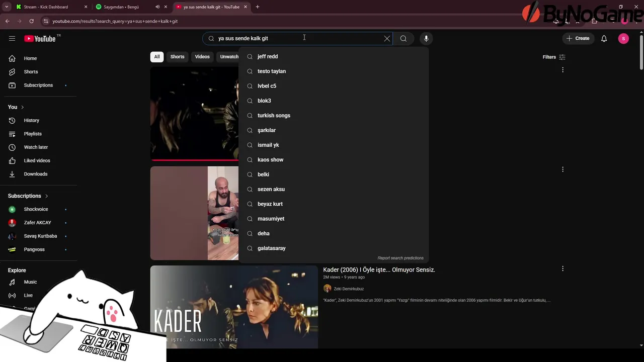Screen dimensions: 644x362
Task: Expand the You section chevron
Action: (22, 107)
